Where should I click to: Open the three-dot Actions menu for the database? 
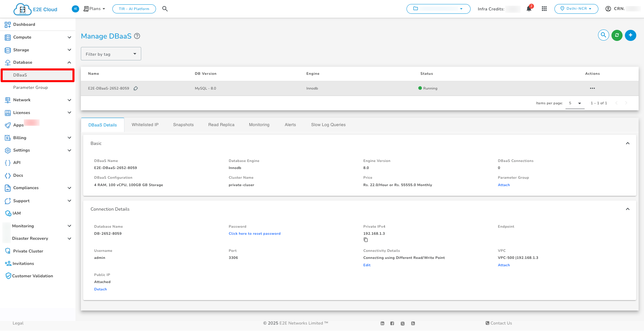592,89
